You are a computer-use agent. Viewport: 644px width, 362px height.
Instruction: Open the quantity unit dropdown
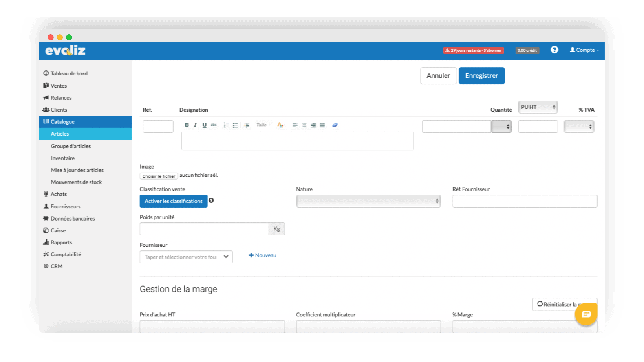coord(501,127)
